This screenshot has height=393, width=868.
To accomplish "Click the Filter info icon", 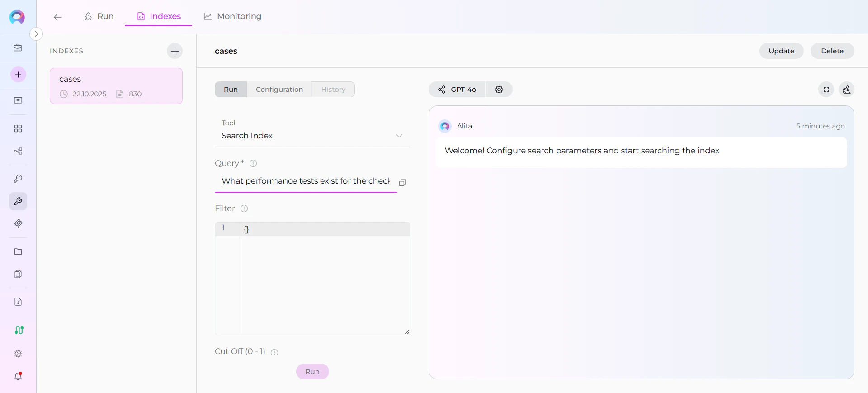I will click(x=244, y=208).
